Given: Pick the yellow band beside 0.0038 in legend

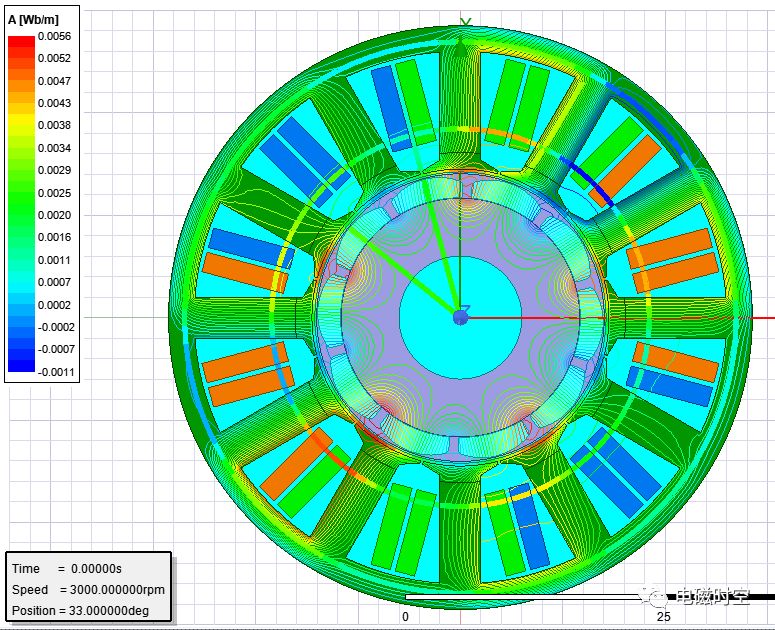Looking at the screenshot, I should click(22, 122).
